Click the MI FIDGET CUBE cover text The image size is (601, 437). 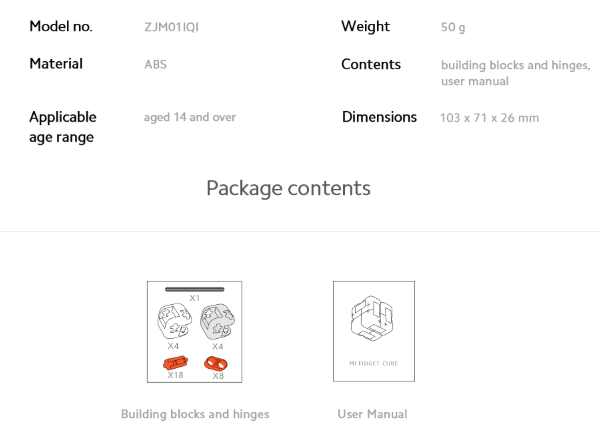pos(373,363)
